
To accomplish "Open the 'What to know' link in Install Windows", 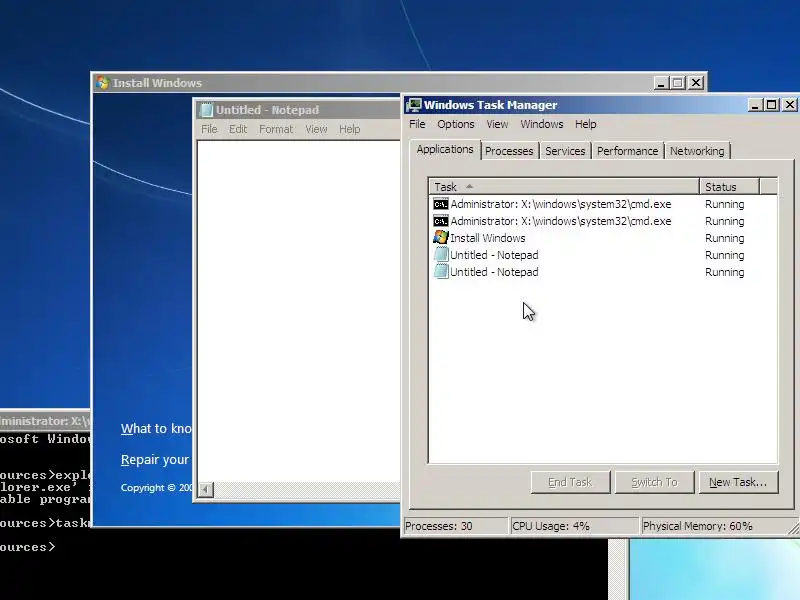I will point(156,429).
